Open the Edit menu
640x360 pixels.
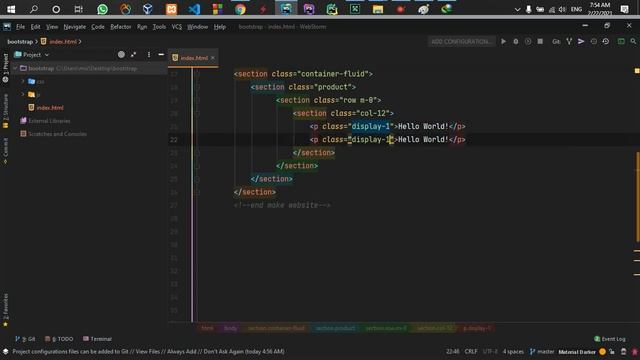[x=36, y=27]
